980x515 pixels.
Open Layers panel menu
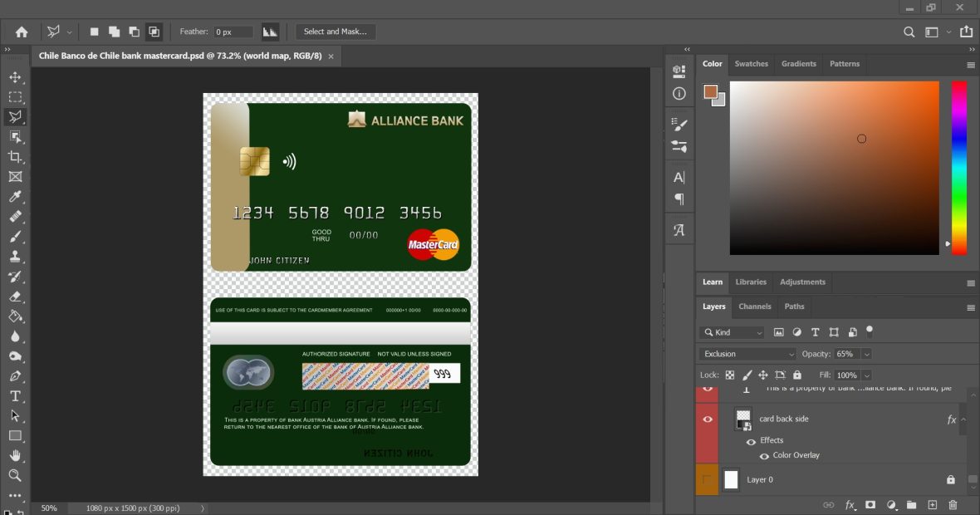[x=971, y=307]
